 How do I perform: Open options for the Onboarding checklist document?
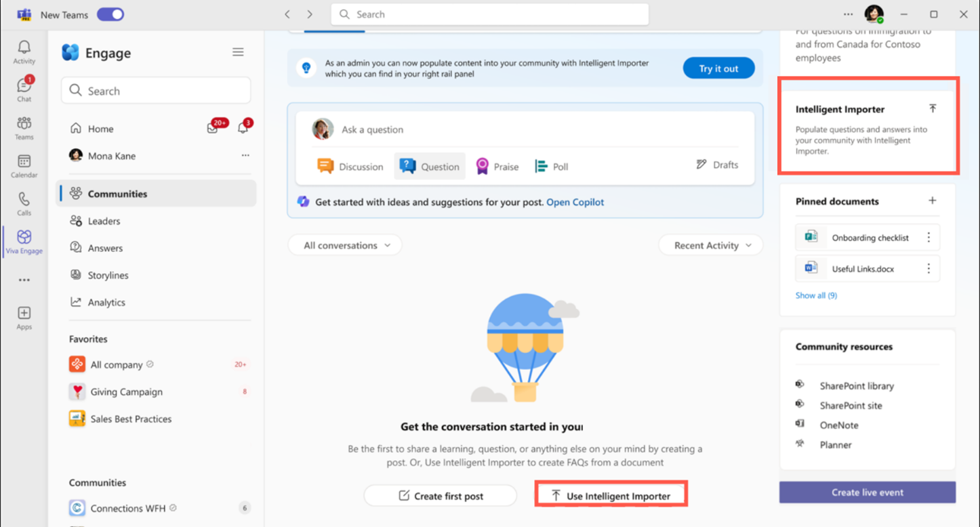point(928,238)
